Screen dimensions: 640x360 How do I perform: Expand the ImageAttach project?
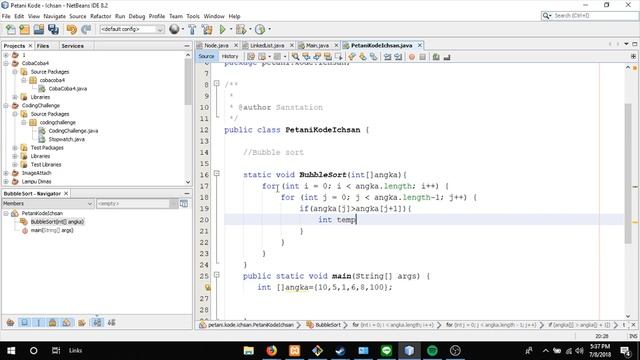(6, 173)
